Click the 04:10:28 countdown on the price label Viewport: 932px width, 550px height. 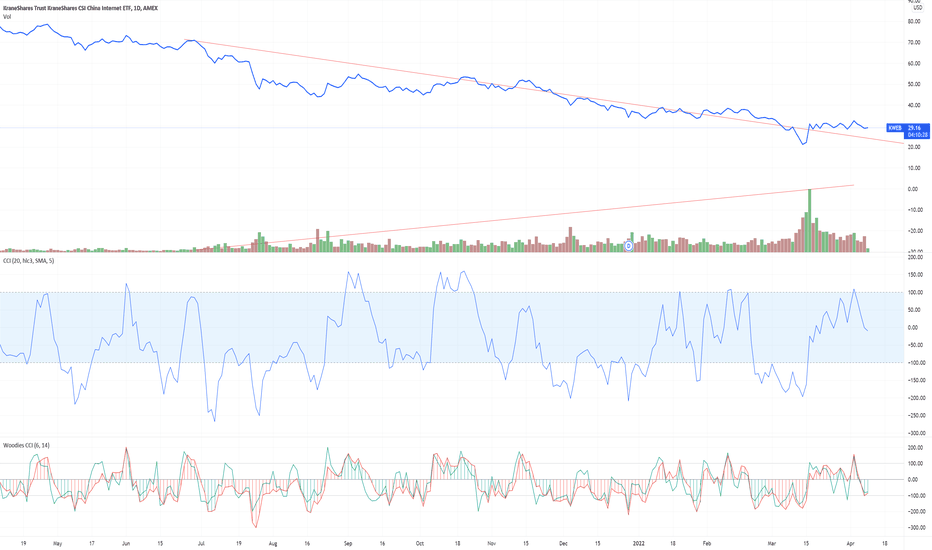(x=918, y=135)
